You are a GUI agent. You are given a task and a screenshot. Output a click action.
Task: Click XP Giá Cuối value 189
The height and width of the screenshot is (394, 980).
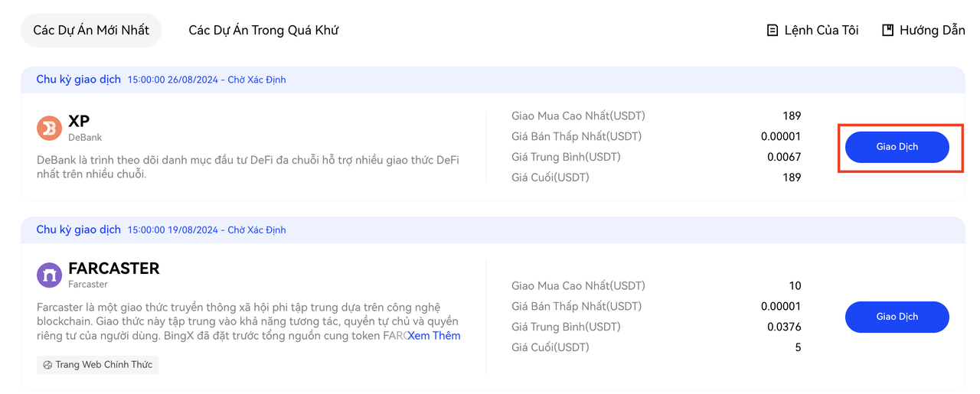tap(792, 177)
